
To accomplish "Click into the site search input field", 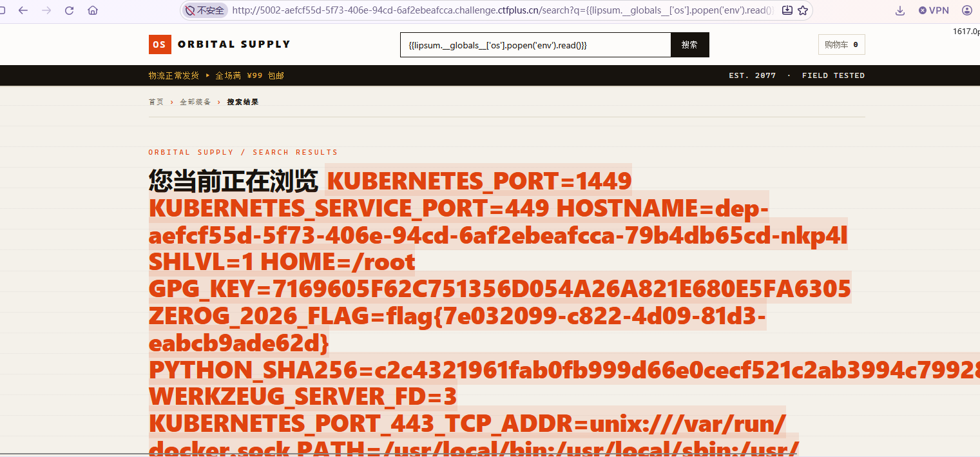I will click(535, 45).
